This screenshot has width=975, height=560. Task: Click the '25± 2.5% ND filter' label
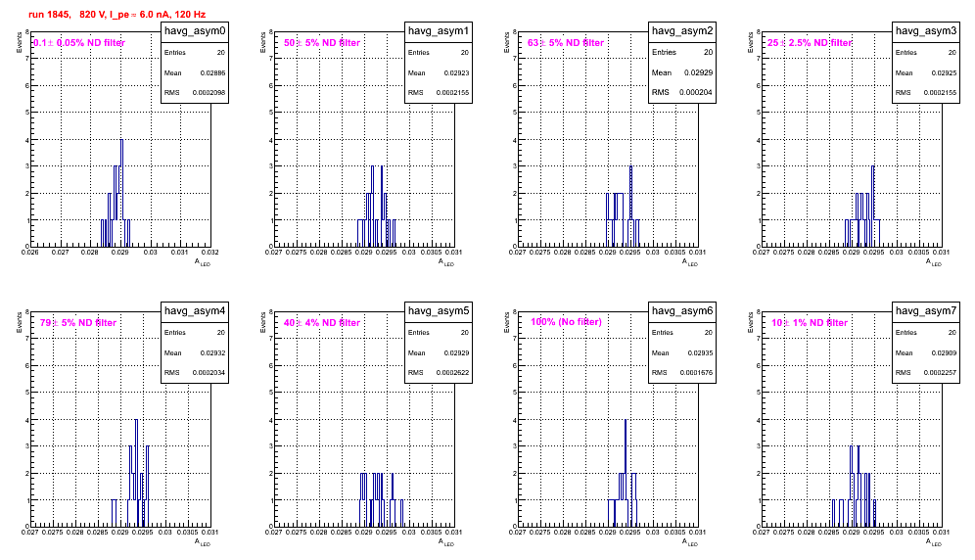coord(810,43)
